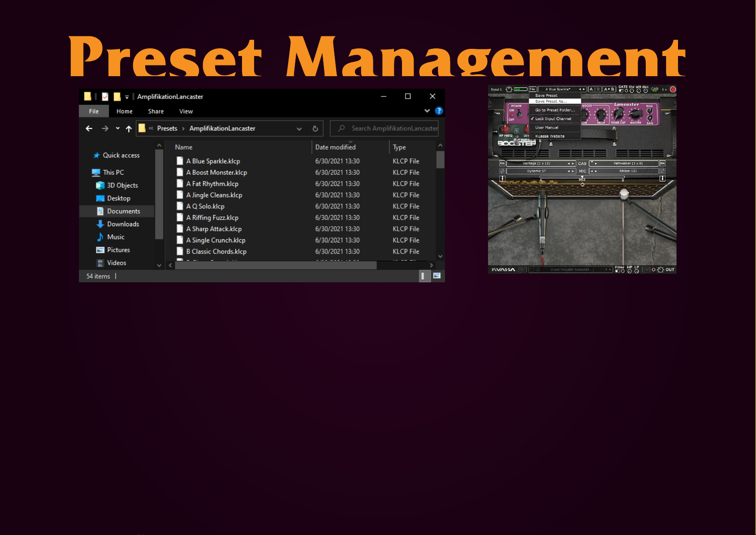Click the HP FREQ knob on Treble Booster
Viewport: 756px width, 535px height.
(505, 129)
